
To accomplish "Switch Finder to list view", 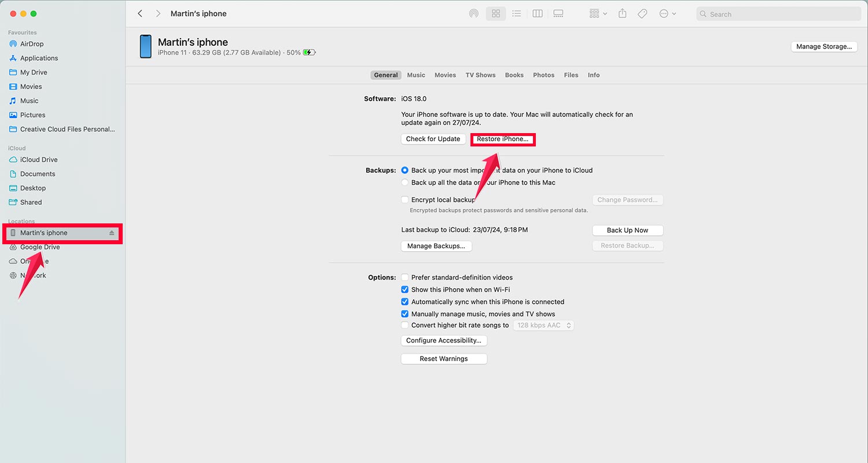I will tap(516, 13).
